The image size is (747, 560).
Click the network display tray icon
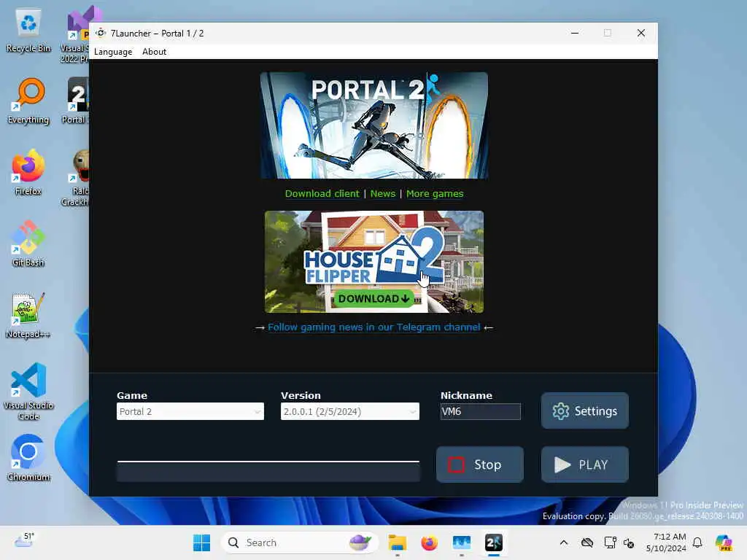[610, 542]
